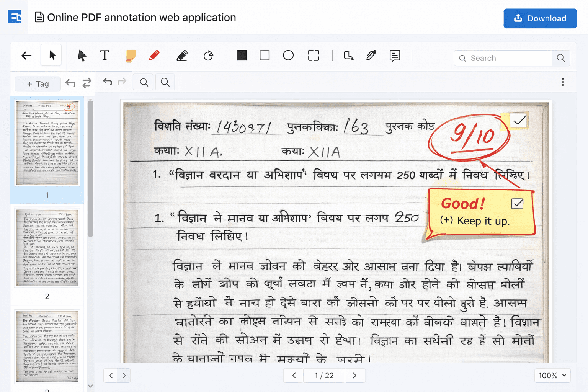This screenshot has width=588, height=392.
Task: Select the orange sticky note tool
Action: tap(131, 56)
